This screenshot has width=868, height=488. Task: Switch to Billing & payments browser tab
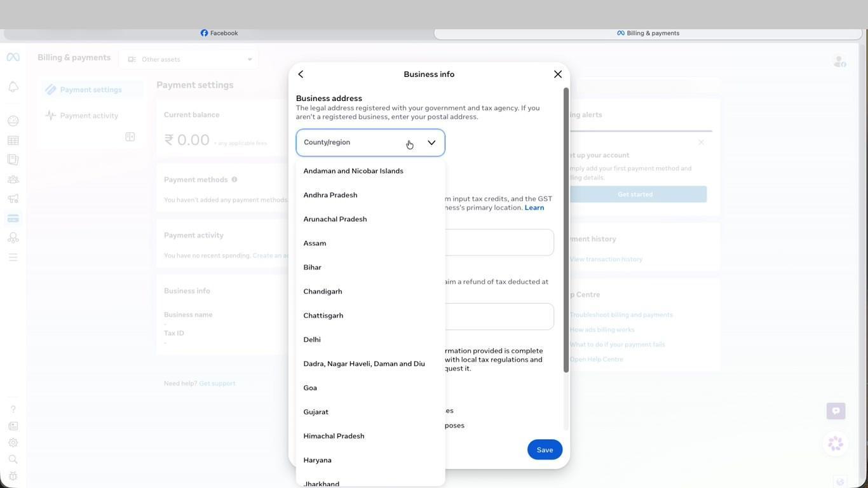pyautogui.click(x=648, y=33)
